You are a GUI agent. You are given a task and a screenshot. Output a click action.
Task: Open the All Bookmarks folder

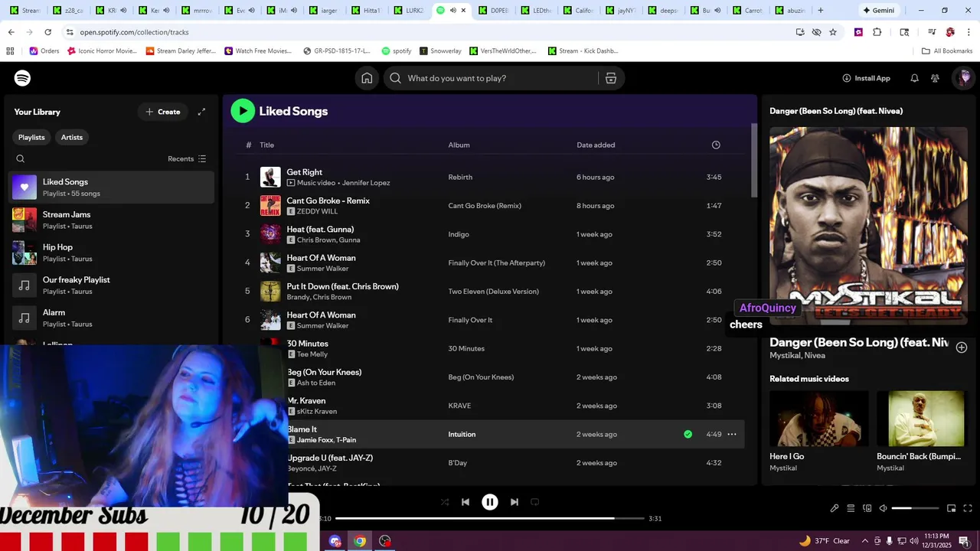(947, 51)
